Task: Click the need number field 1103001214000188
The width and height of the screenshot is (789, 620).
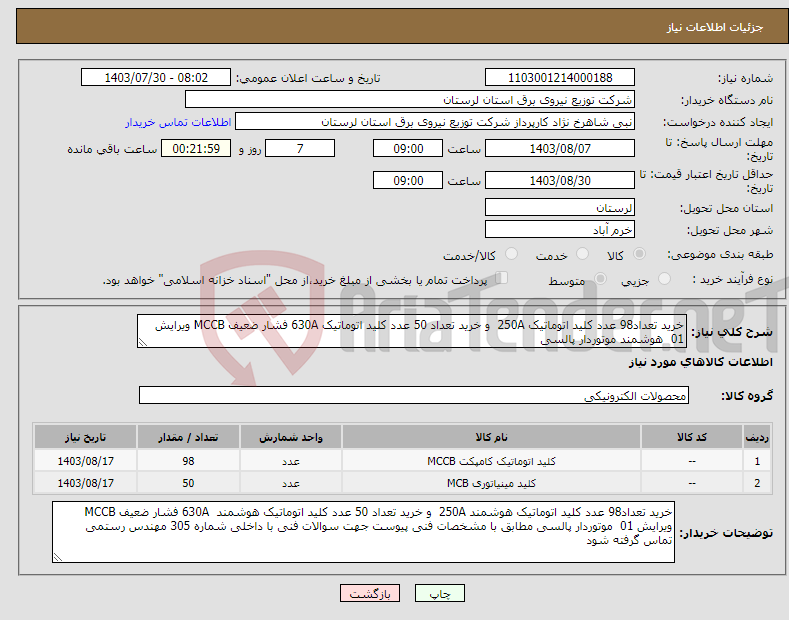Action: pos(560,78)
